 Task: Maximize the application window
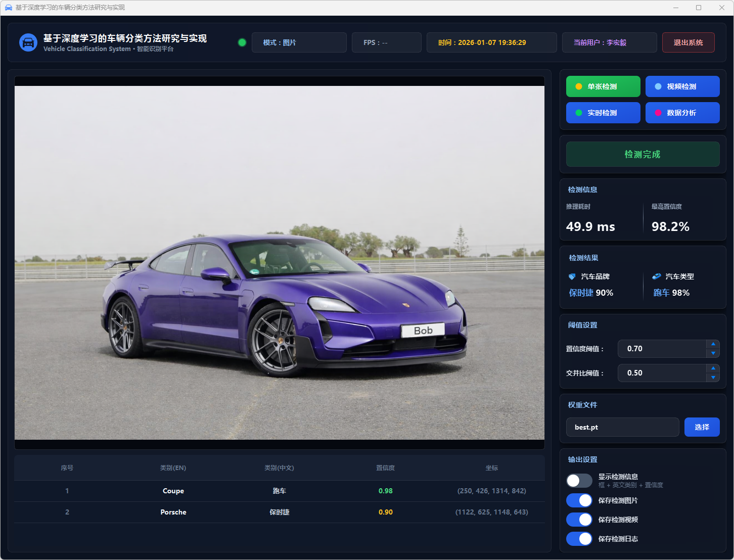(699, 8)
